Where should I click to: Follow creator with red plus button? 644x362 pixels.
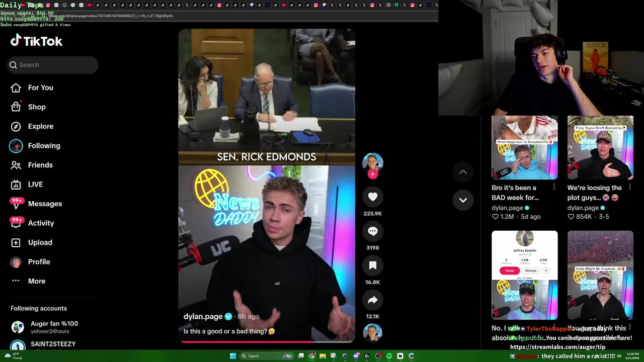click(x=372, y=174)
